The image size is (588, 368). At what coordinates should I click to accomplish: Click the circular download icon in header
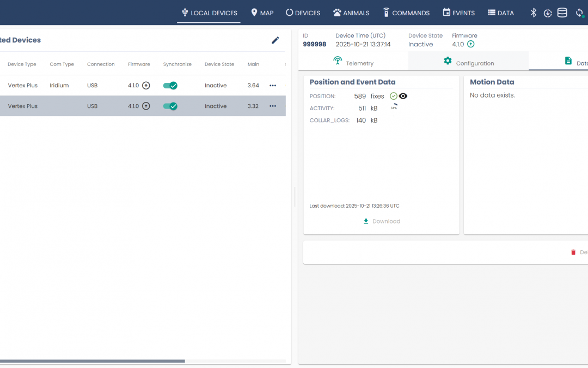[548, 13]
